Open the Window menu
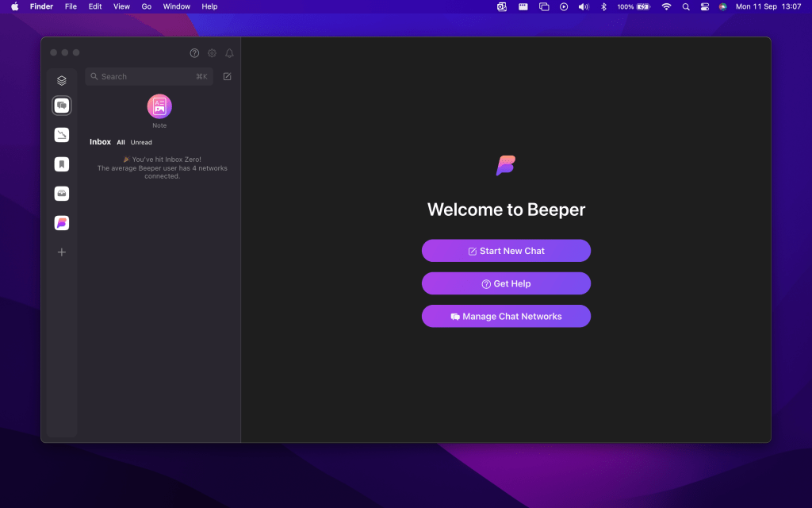Image resolution: width=812 pixels, height=508 pixels. 177,6
